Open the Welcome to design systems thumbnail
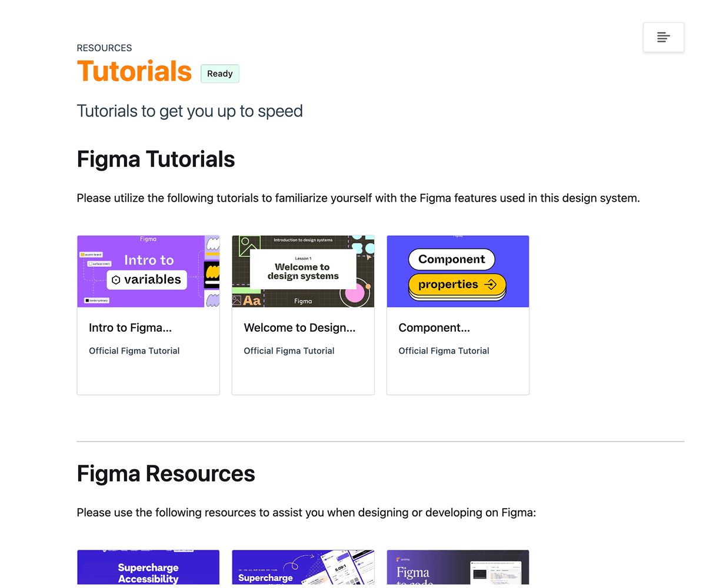This screenshot has width=706, height=588. pyautogui.click(x=303, y=271)
